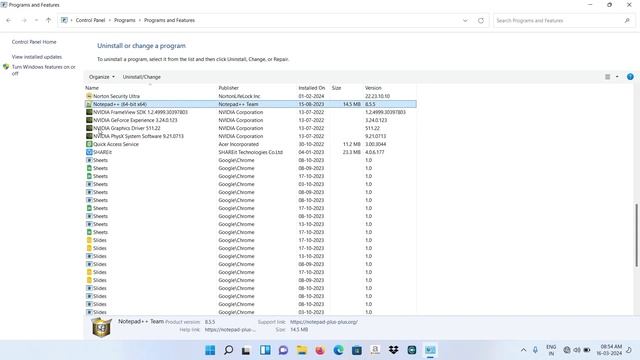Click the Notepad++ details pane icon
The height and width of the screenshot is (360, 640).
tap(102, 327)
